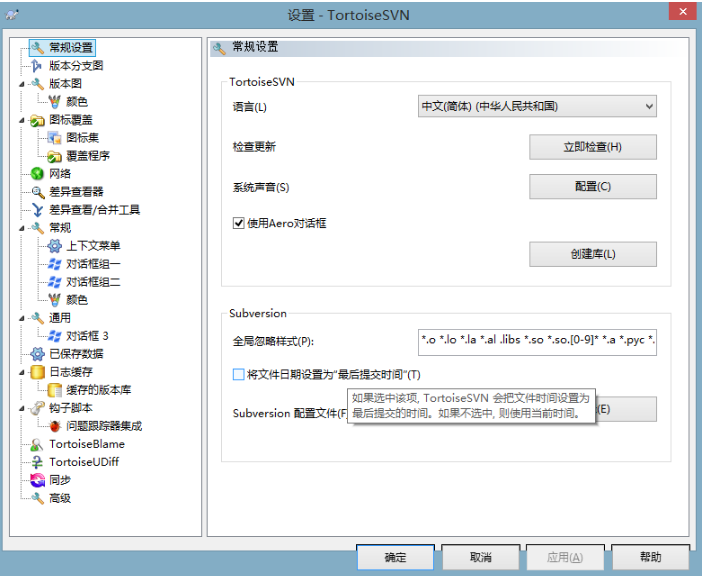Image resolution: width=708 pixels, height=576 pixels.
Task: Click the icon beside 缓存的版本库
Action: coord(55,390)
